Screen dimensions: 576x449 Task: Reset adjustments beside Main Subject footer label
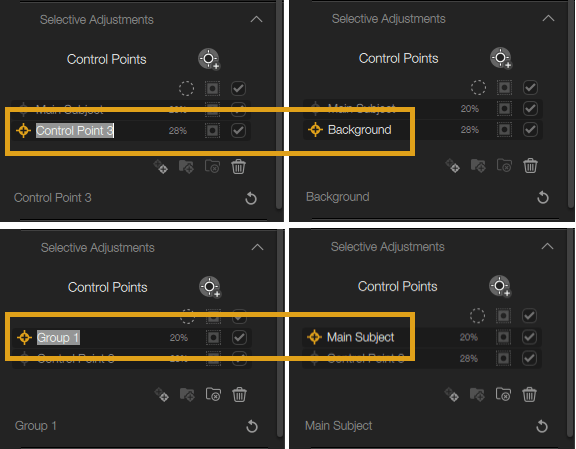pyautogui.click(x=542, y=426)
